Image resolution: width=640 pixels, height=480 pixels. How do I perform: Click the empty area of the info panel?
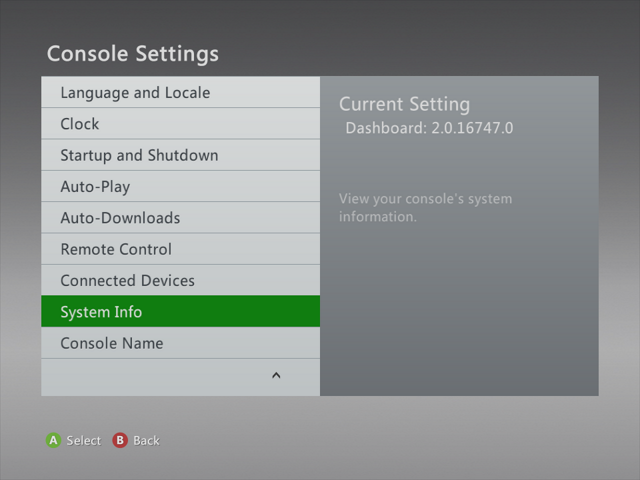pyautogui.click(x=459, y=310)
